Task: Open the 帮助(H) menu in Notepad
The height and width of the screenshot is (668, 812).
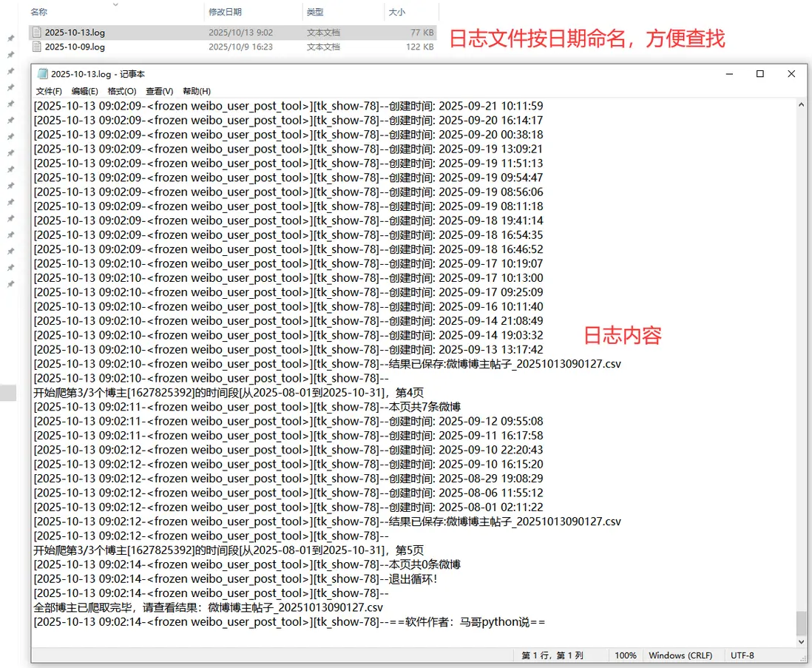Action: point(196,91)
